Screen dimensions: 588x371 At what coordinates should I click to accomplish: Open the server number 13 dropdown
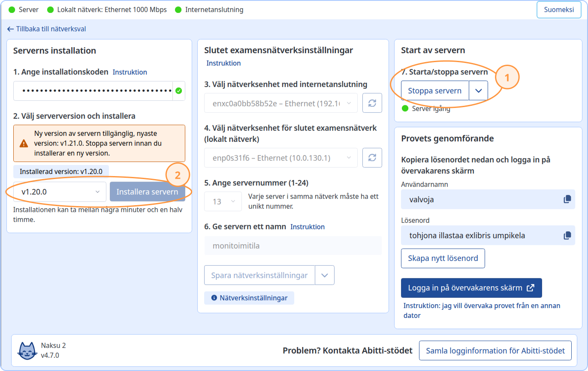pos(223,201)
